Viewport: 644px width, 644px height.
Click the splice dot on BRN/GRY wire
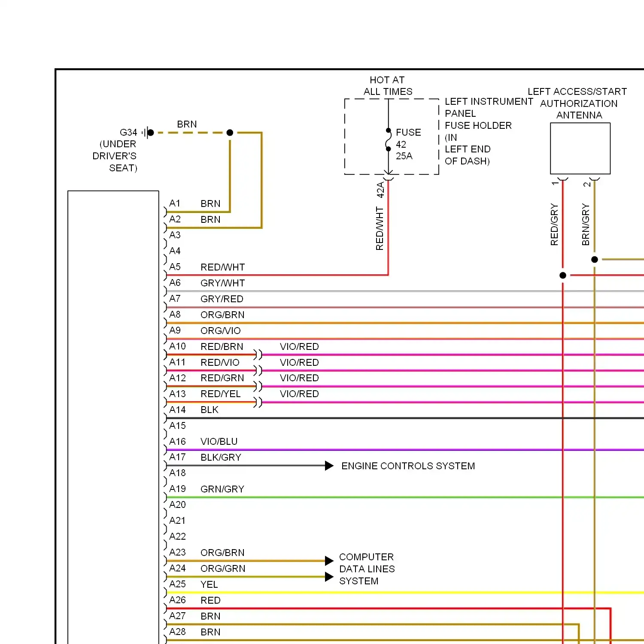click(595, 259)
